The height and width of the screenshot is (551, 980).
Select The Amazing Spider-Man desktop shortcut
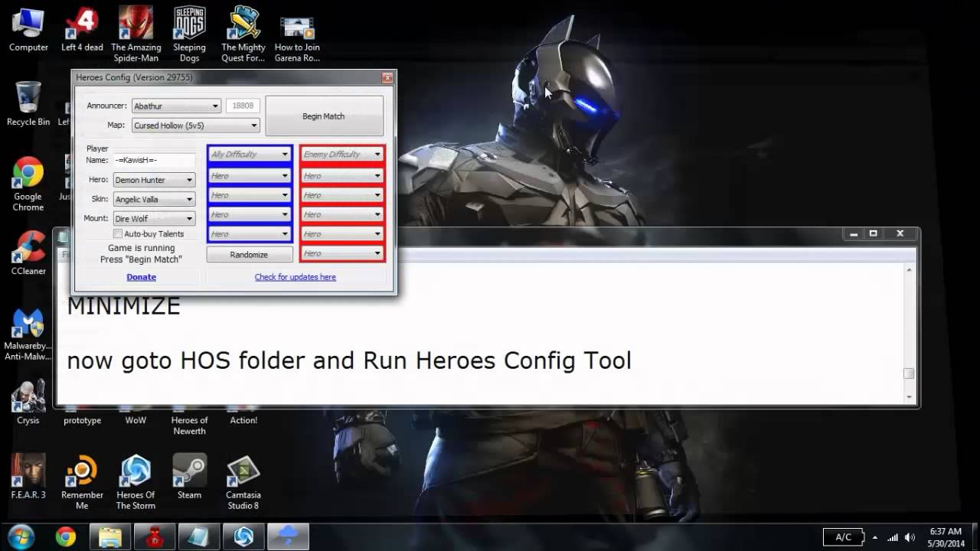pos(136,35)
